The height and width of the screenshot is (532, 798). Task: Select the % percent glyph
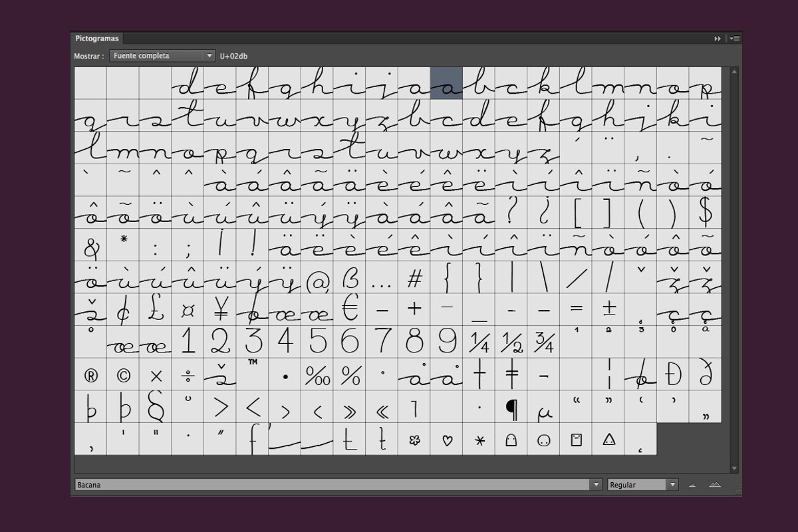coord(350,375)
